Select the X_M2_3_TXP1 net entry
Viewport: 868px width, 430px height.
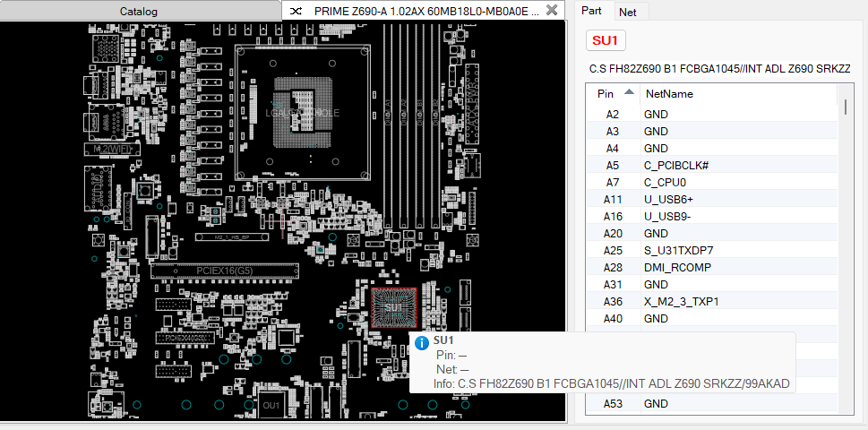pos(682,302)
